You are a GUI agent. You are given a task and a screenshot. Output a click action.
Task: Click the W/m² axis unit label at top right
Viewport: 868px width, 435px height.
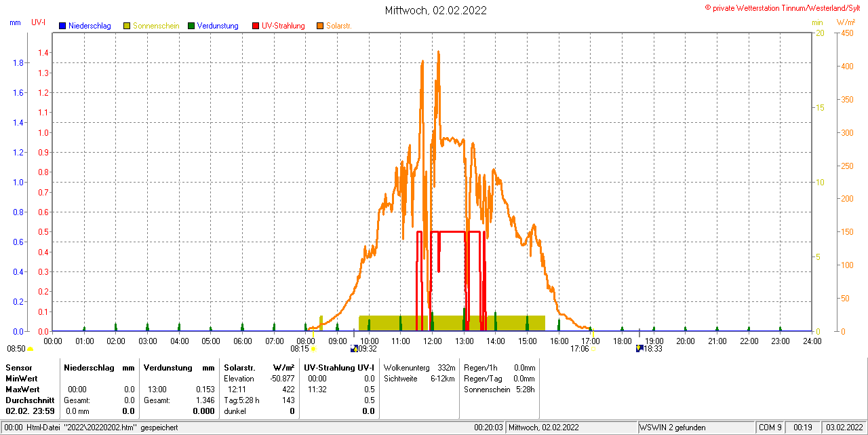click(846, 22)
